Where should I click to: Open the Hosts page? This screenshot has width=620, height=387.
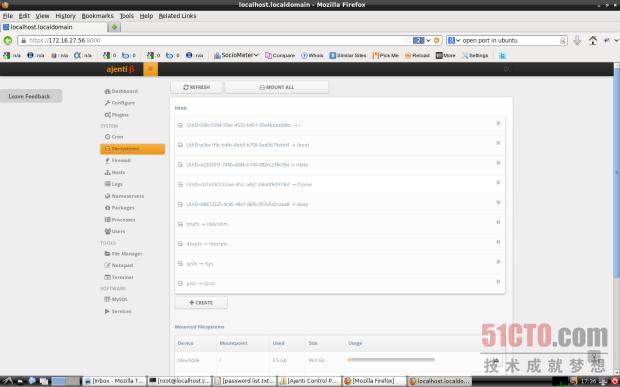(115, 172)
